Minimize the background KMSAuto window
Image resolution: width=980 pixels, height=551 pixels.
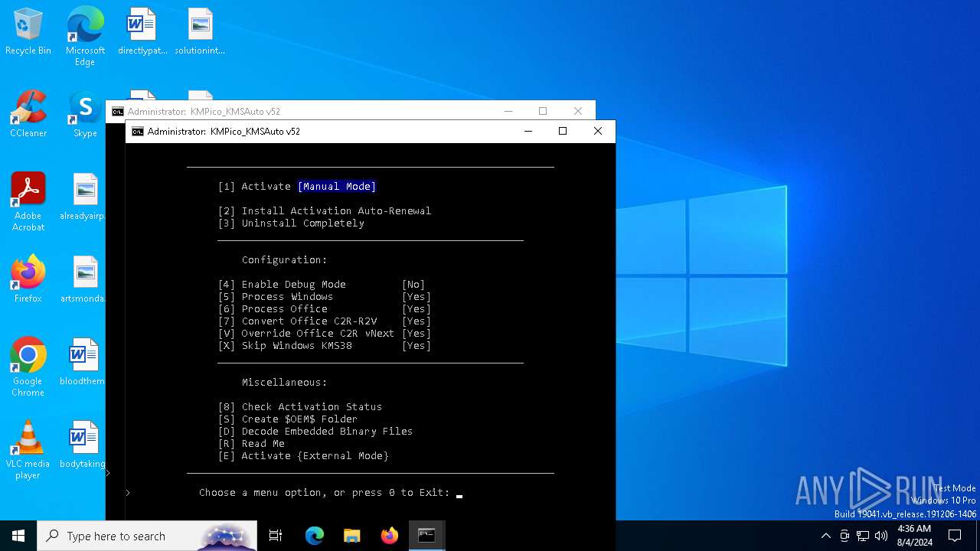(x=508, y=111)
